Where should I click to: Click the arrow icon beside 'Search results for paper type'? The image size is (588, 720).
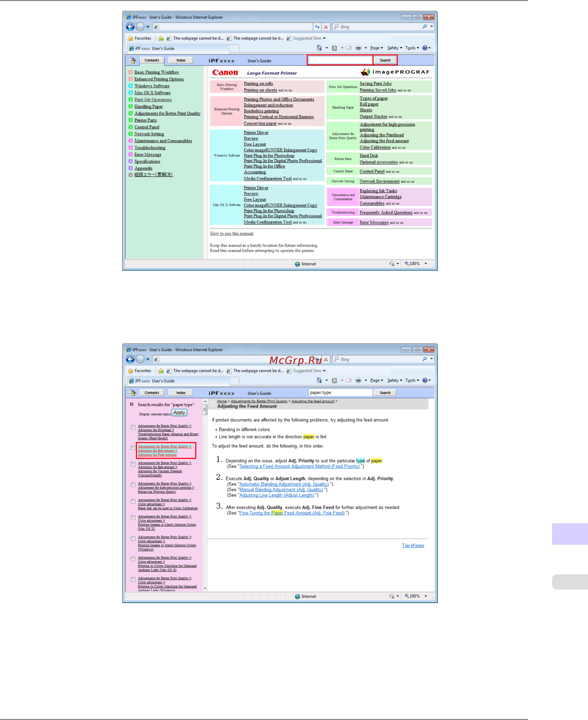[x=132, y=404]
